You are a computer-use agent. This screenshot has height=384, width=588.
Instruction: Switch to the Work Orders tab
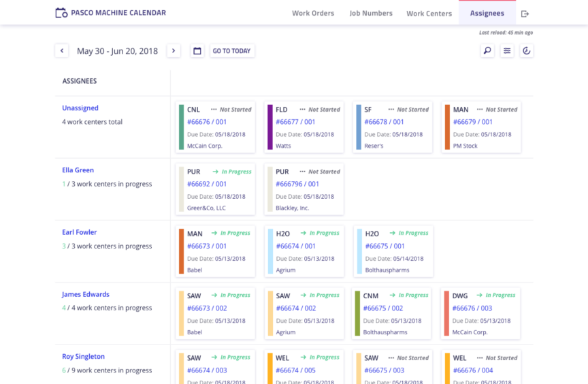[313, 14]
